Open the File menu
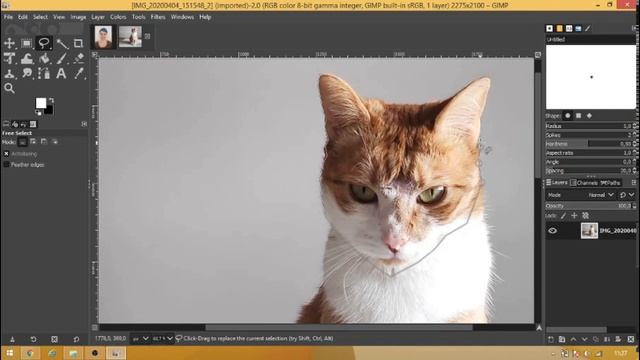 point(8,17)
